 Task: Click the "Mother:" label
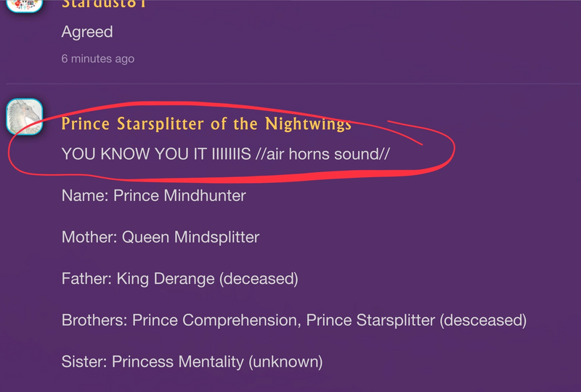pyautogui.click(x=89, y=237)
